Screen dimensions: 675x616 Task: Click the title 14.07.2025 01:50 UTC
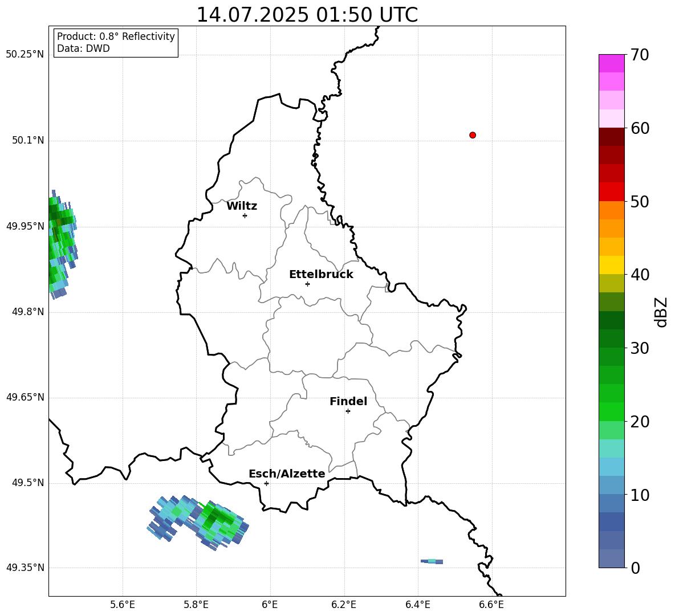point(307,15)
